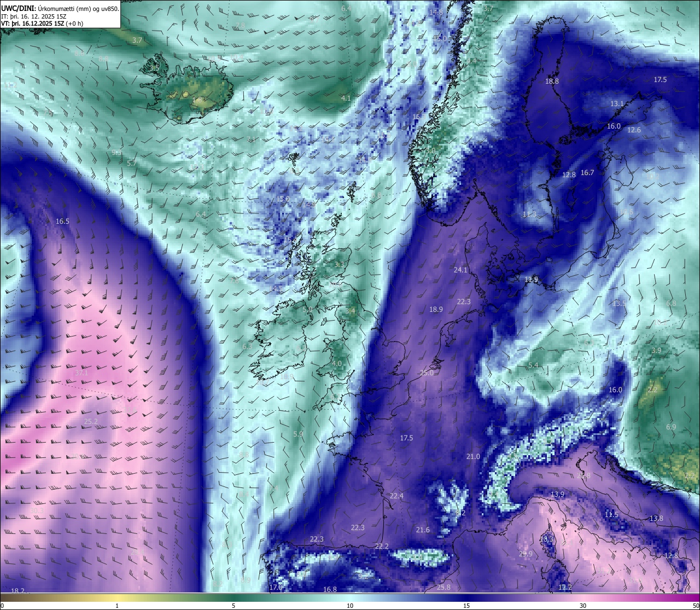Click the 25.8 value label
Image resolution: width=700 pixels, height=610 pixels.
click(444, 587)
